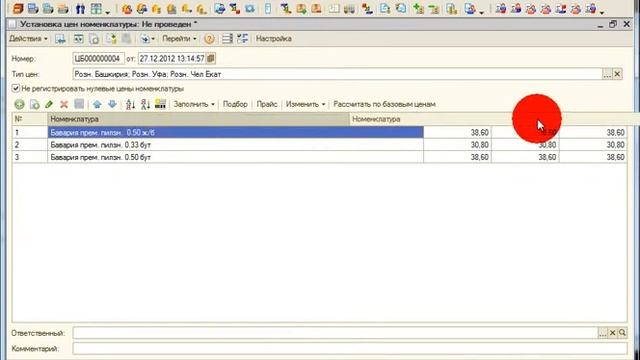
Task: Click the Прайс button
Action: [267, 104]
